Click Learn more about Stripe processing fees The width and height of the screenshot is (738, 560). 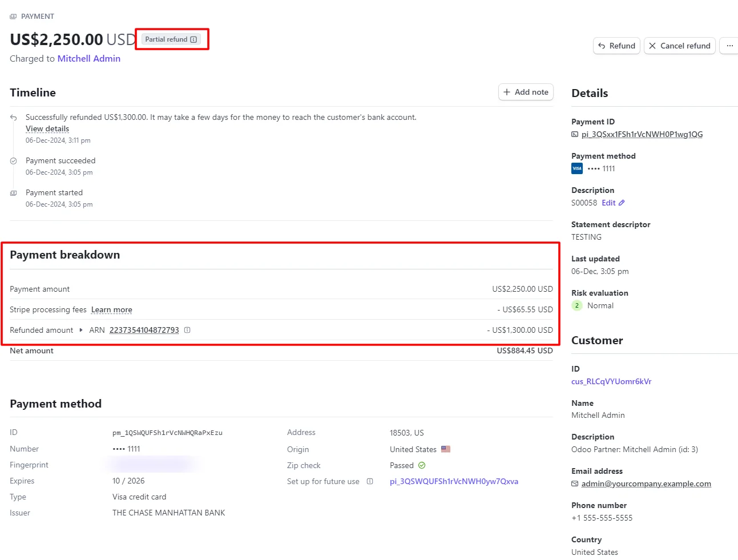click(112, 309)
